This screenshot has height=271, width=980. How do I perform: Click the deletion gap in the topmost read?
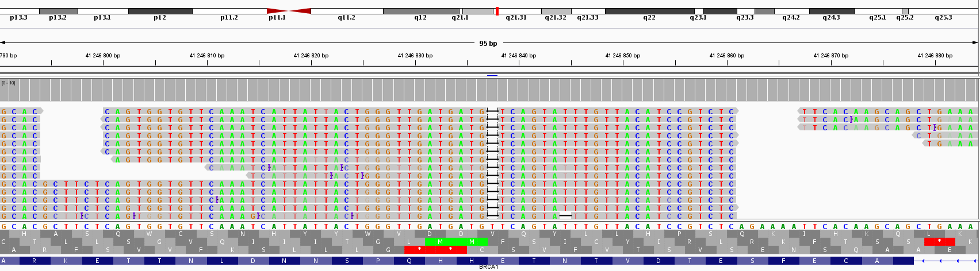[493, 111]
